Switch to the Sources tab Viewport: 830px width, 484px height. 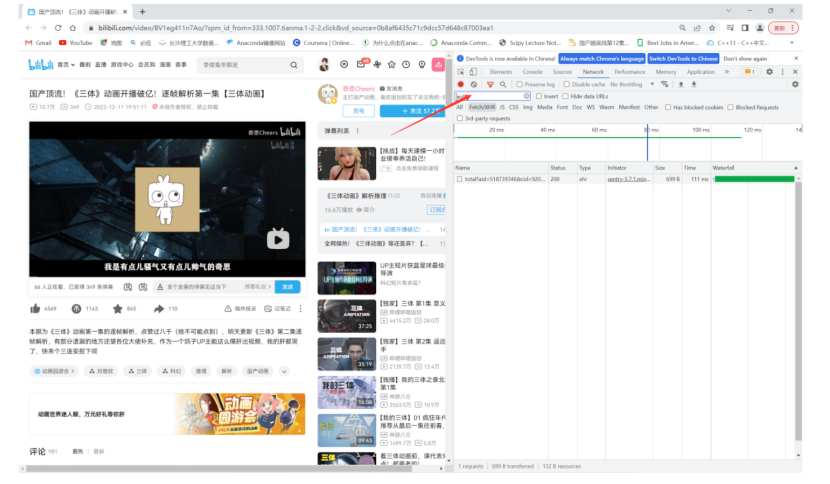(x=562, y=71)
